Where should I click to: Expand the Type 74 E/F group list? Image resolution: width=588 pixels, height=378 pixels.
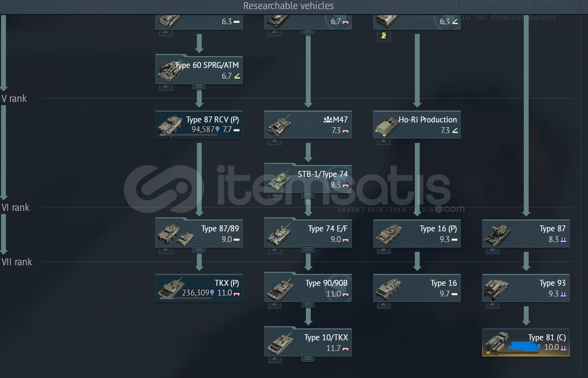pyautogui.click(x=308, y=249)
